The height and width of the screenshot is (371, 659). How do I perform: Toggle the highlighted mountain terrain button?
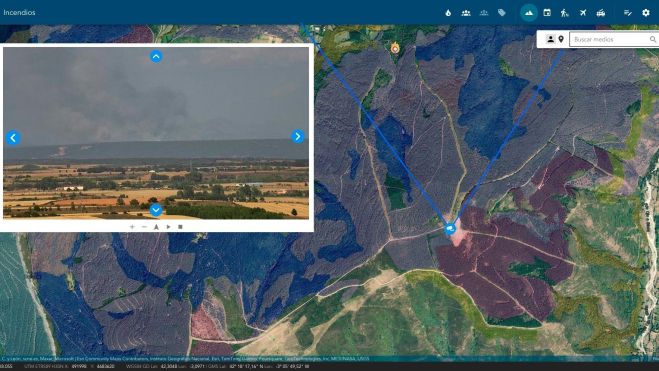click(x=529, y=13)
